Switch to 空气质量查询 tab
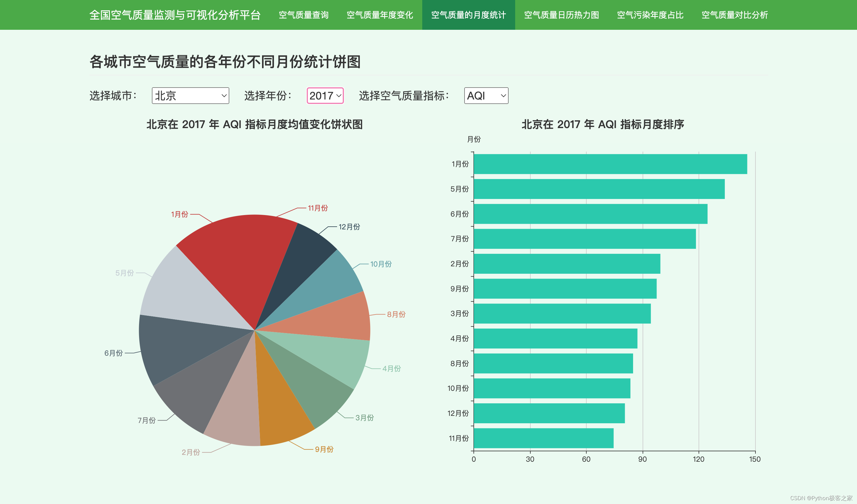Viewport: 857px width, 504px height. (303, 15)
